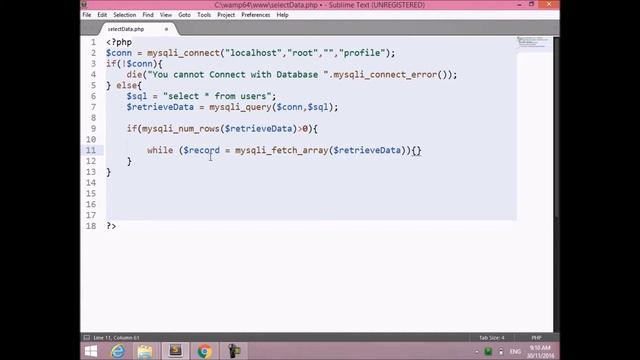Click the "select * from users" string
The image size is (640, 360).
217,96
